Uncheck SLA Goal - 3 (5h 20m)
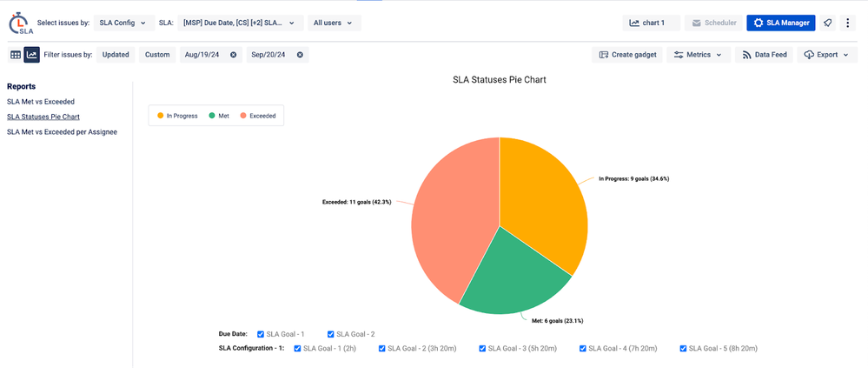 click(x=483, y=348)
